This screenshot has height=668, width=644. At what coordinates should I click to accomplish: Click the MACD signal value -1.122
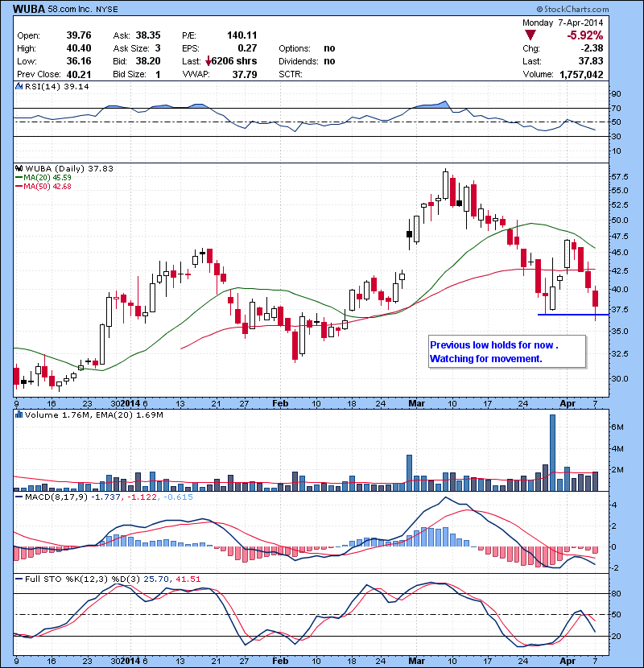click(142, 497)
